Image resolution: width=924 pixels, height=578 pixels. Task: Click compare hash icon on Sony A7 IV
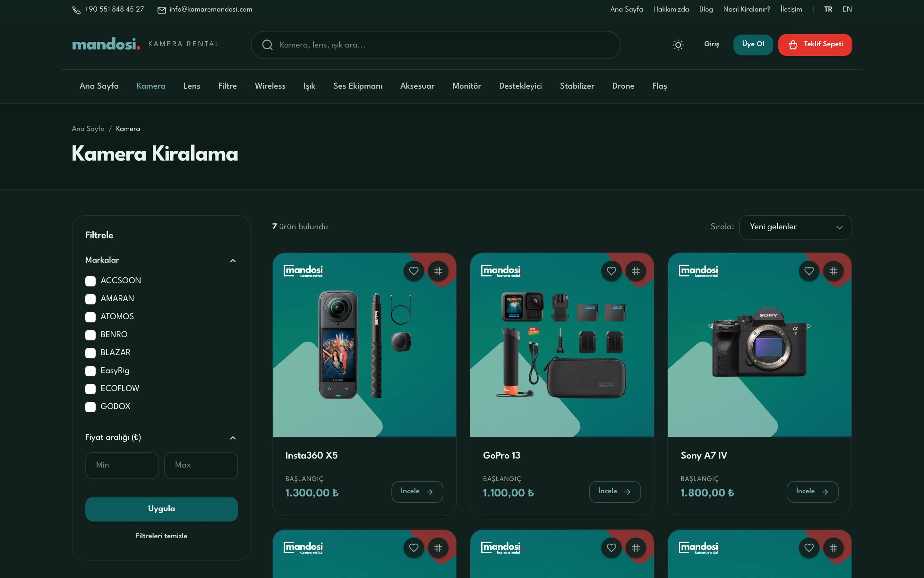point(833,271)
